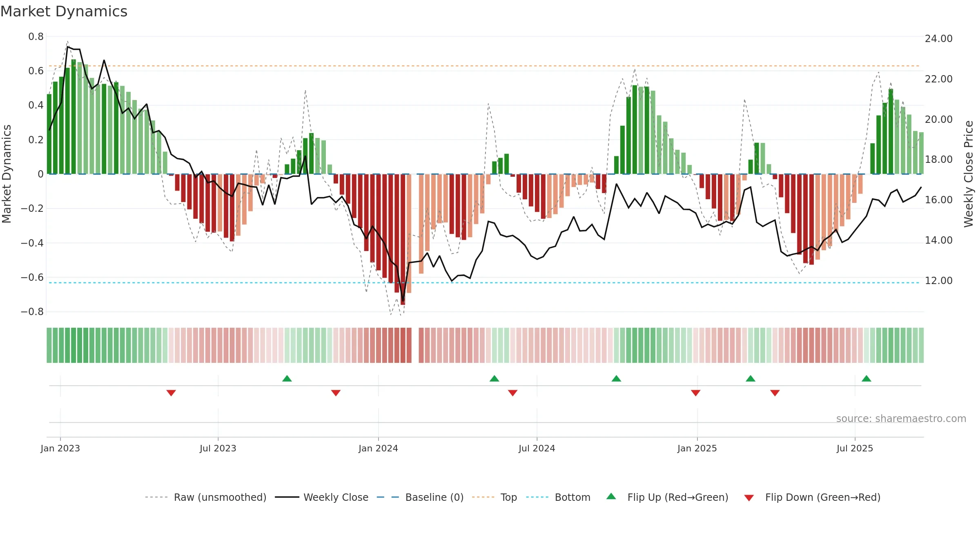Click the 12.00 right-axis tick label
This screenshot has width=980, height=551.
pos(939,281)
